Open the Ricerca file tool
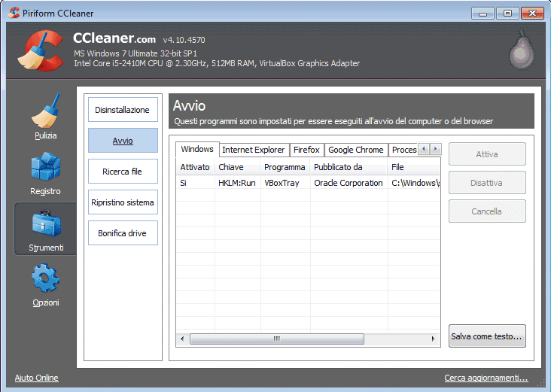551x392 pixels. (123, 172)
